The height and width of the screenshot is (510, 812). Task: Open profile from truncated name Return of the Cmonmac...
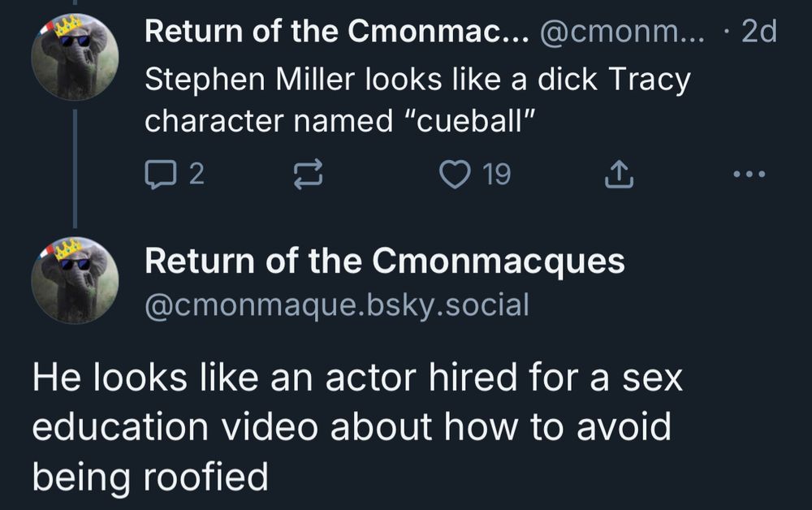[x=337, y=31]
